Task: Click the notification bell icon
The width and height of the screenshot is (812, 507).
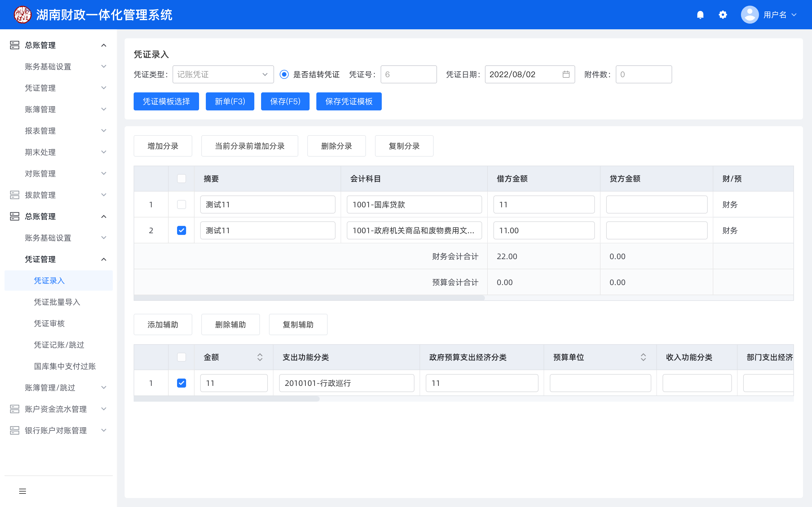Action: tap(700, 15)
